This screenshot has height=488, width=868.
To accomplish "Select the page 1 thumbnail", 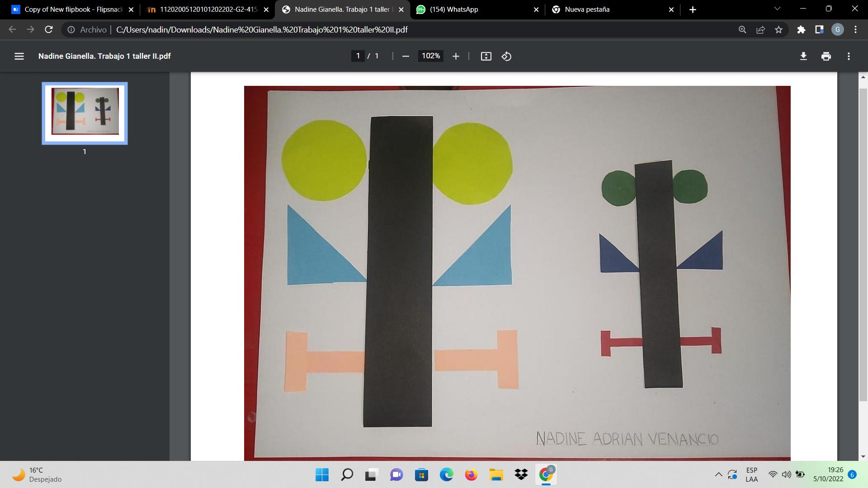I will tap(85, 113).
